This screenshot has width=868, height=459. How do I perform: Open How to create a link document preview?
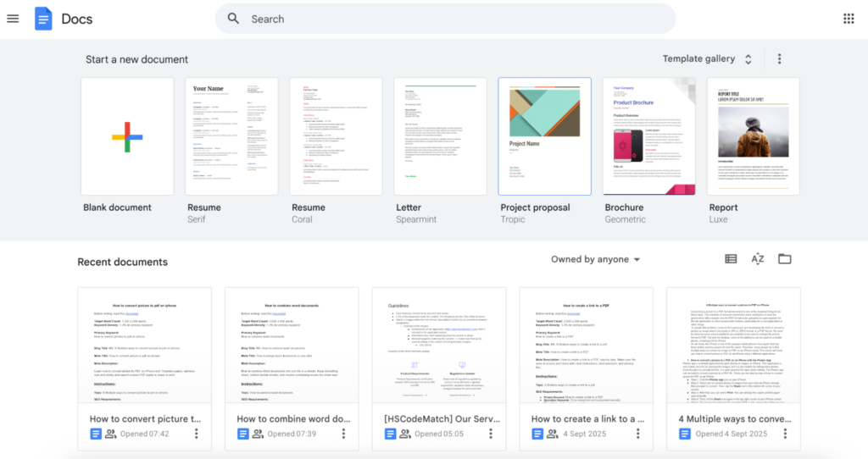tap(587, 345)
